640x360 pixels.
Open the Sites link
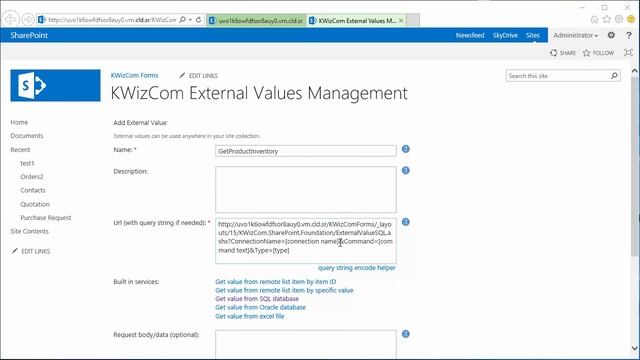533,35
